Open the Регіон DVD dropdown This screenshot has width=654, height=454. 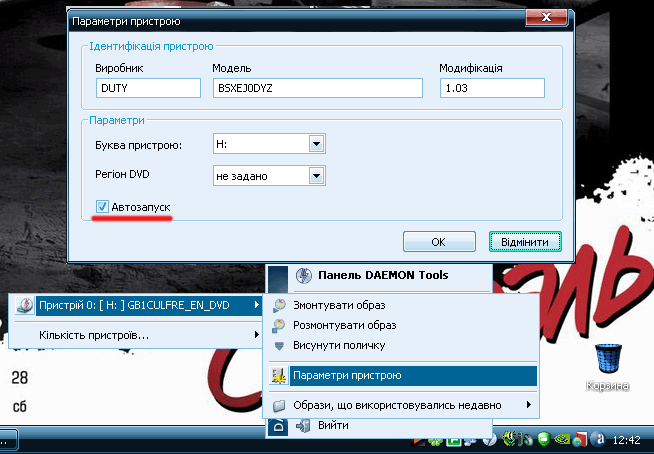coord(316,176)
